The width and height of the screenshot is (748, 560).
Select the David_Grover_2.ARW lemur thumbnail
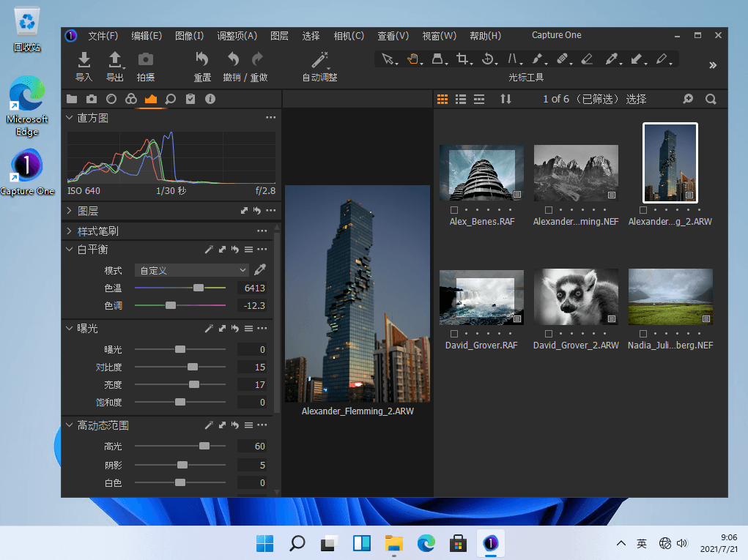point(576,296)
